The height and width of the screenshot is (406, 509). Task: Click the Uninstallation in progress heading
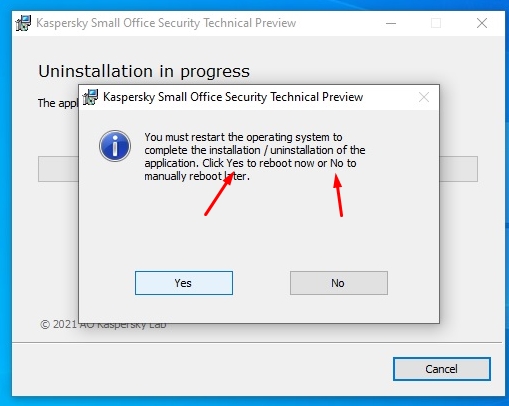coord(144,72)
